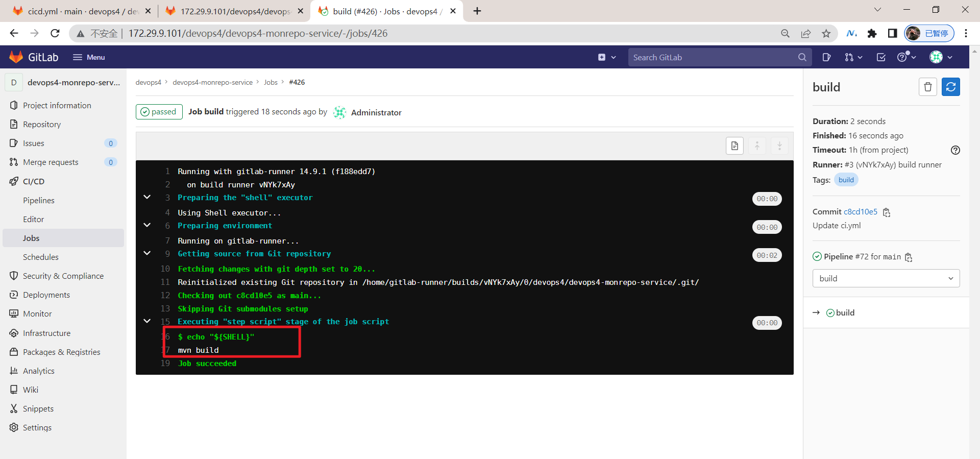Click Jobs breadcrumb link

pyautogui.click(x=271, y=82)
